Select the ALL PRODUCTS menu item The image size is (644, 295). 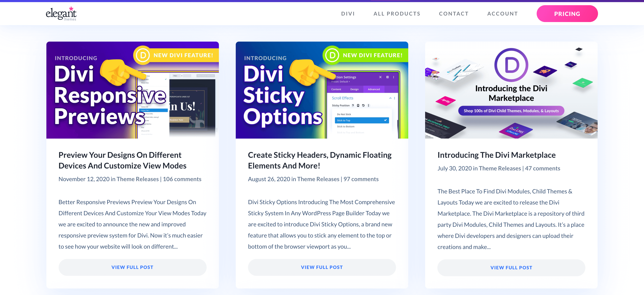[397, 14]
